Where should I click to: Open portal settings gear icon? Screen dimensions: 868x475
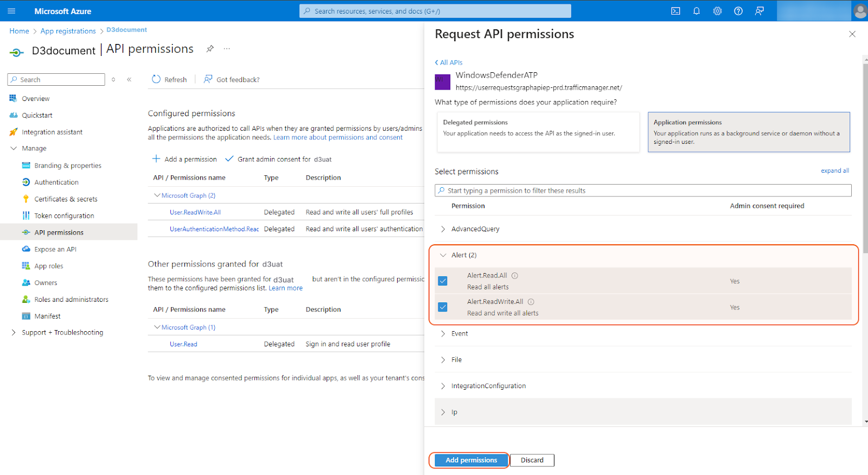[717, 11]
